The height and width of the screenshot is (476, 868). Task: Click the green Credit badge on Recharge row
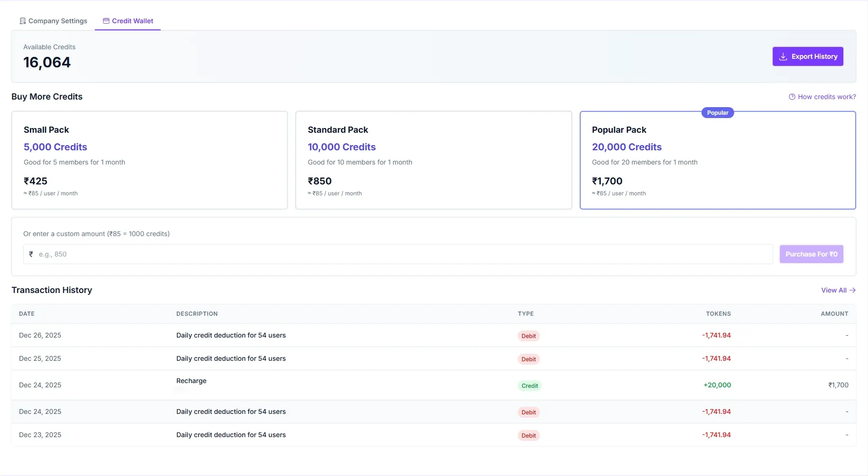(530, 385)
